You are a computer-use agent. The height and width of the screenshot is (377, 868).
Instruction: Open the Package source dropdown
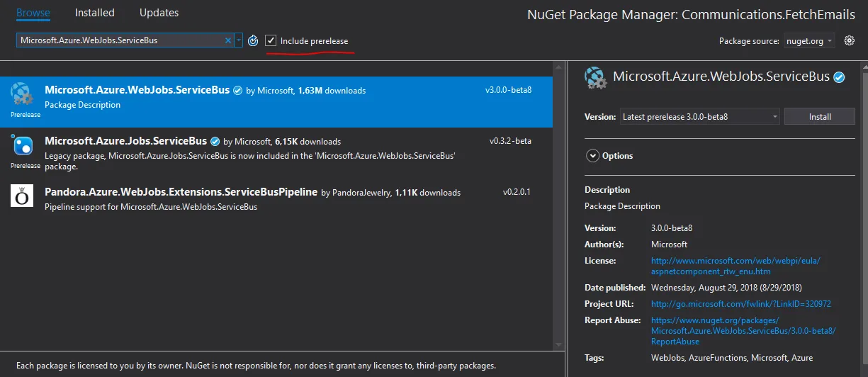pyautogui.click(x=809, y=41)
